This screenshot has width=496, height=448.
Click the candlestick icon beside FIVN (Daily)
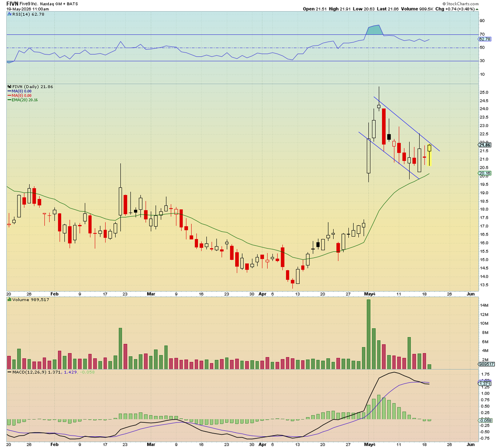[x=9, y=87]
